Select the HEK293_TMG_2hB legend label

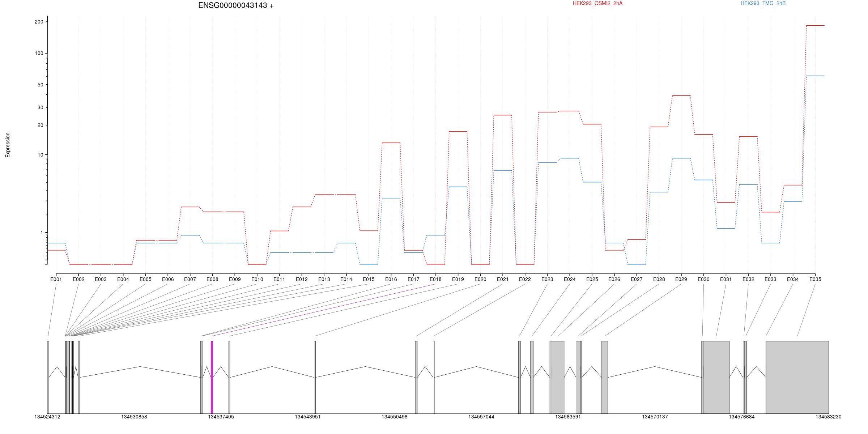[x=763, y=3]
